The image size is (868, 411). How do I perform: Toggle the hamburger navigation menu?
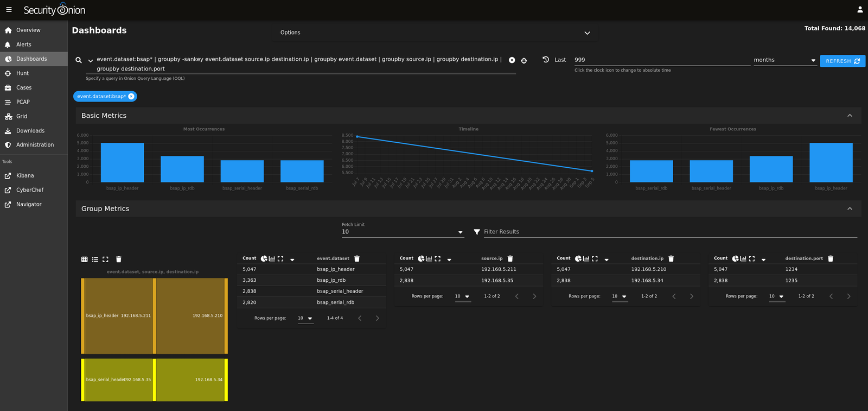pos(9,10)
